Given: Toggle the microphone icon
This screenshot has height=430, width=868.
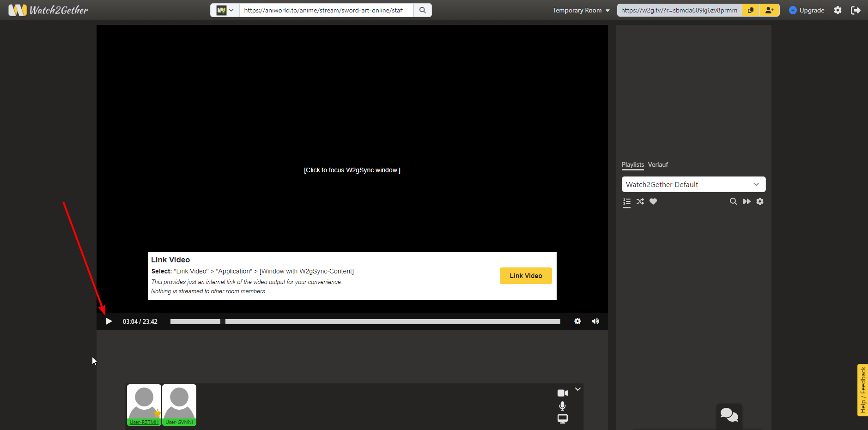Looking at the screenshot, I should (x=562, y=406).
